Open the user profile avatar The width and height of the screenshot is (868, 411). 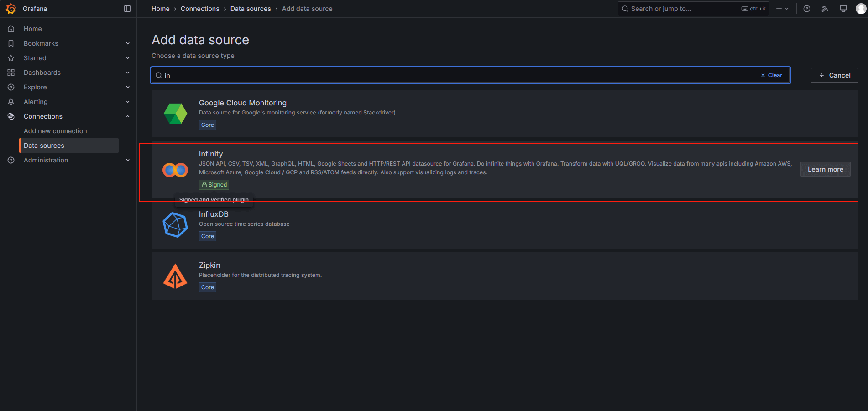[x=861, y=9]
